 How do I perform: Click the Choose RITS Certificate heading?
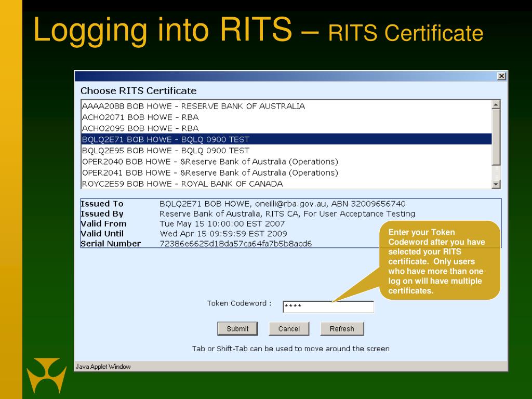click(x=138, y=91)
